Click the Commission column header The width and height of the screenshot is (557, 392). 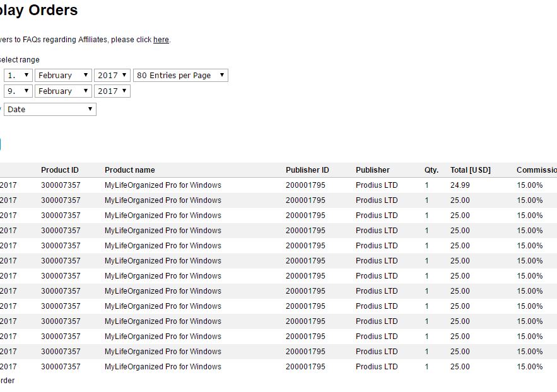coord(536,170)
